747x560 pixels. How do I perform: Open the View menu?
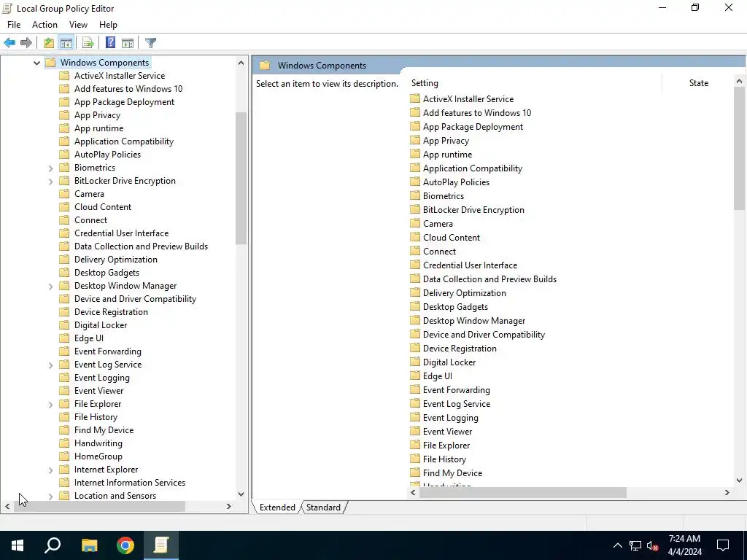(78, 25)
